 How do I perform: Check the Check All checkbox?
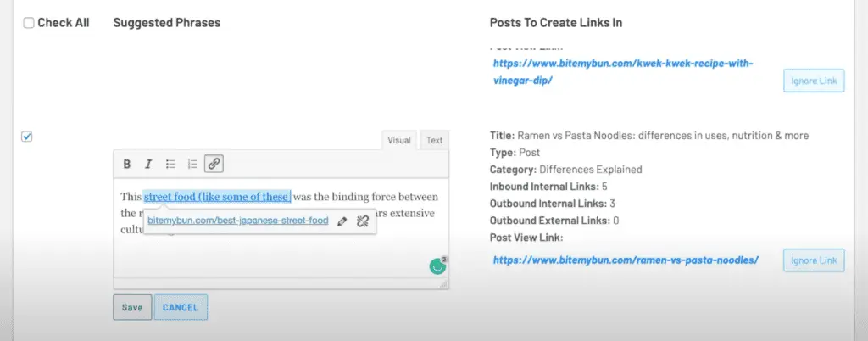click(28, 23)
